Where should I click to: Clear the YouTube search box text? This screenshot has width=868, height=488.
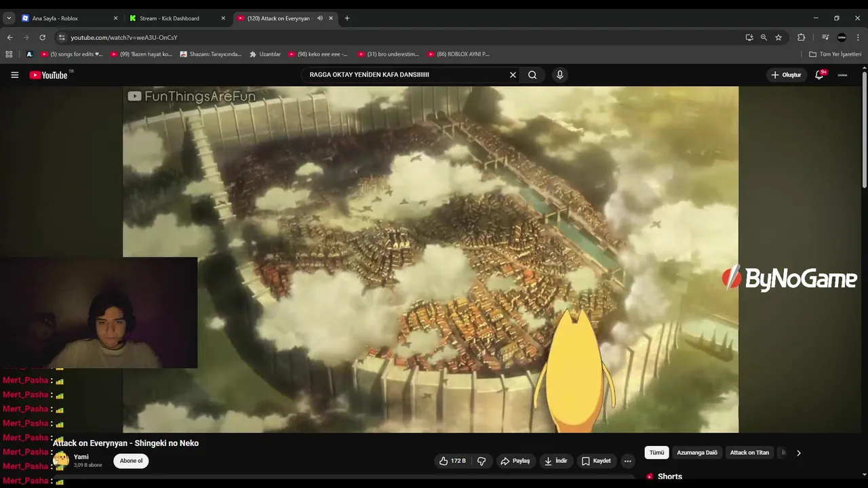(x=513, y=75)
